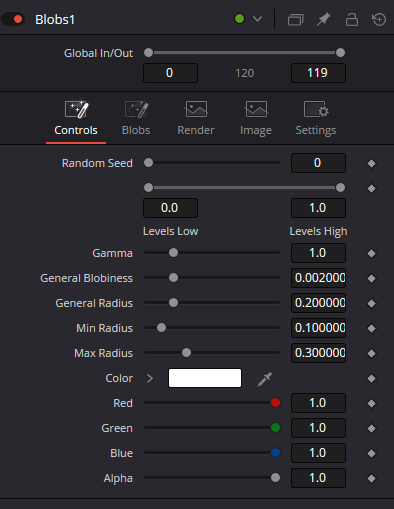394x509 pixels.
Task: Click the Gamma value field
Action: click(x=318, y=253)
